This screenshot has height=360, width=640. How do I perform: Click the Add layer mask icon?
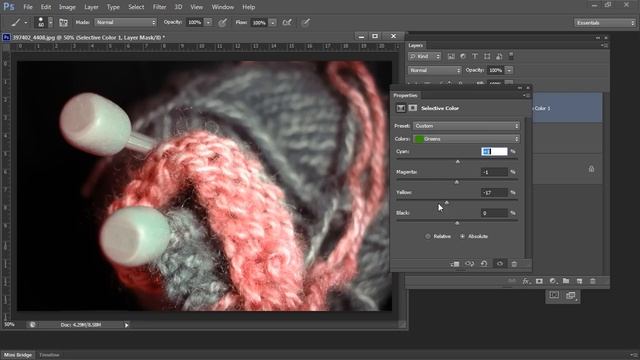[x=539, y=281]
